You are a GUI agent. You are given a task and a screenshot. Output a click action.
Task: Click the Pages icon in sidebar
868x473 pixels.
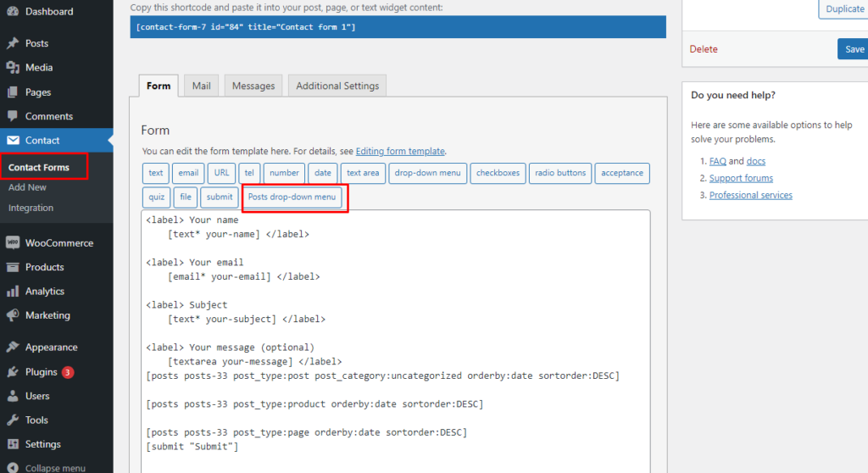click(13, 92)
